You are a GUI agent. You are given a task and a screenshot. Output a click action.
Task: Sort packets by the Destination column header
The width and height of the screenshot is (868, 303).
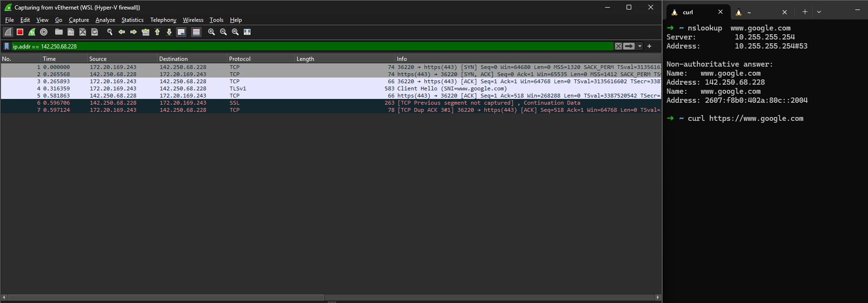[193, 59]
